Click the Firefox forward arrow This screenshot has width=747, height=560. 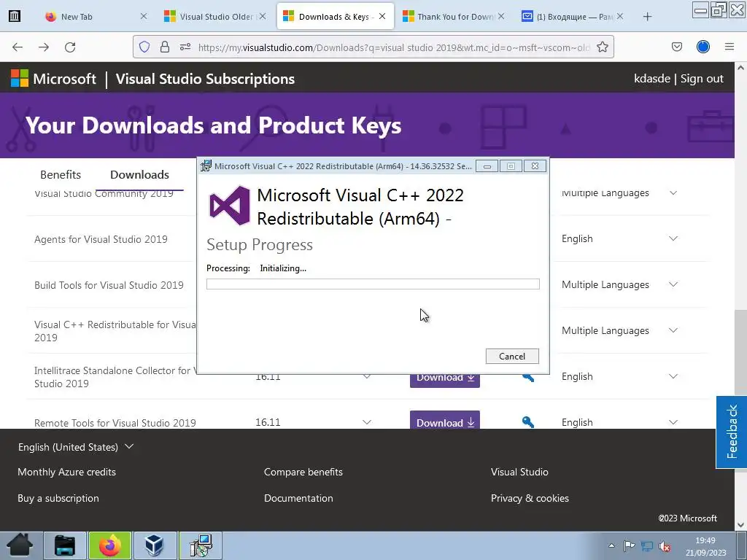pos(44,47)
